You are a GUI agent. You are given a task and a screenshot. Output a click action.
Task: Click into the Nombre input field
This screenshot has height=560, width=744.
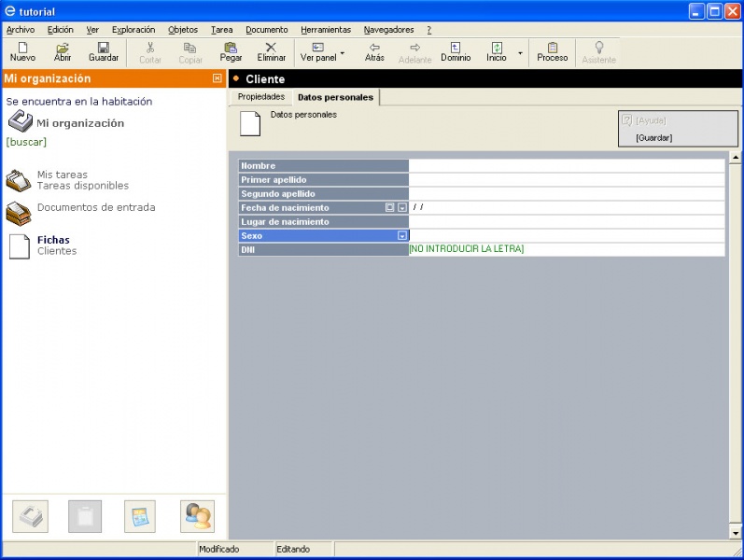(566, 166)
